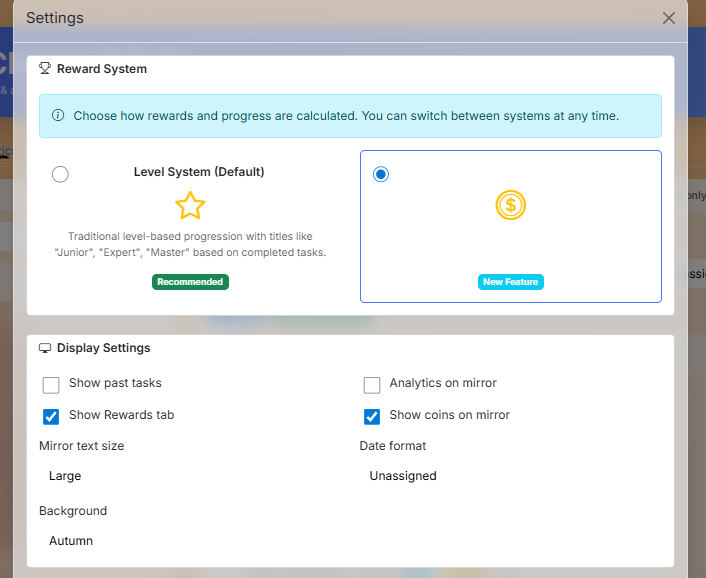This screenshot has width=706, height=578.
Task: Click the gold star Level System icon
Action: click(x=190, y=206)
